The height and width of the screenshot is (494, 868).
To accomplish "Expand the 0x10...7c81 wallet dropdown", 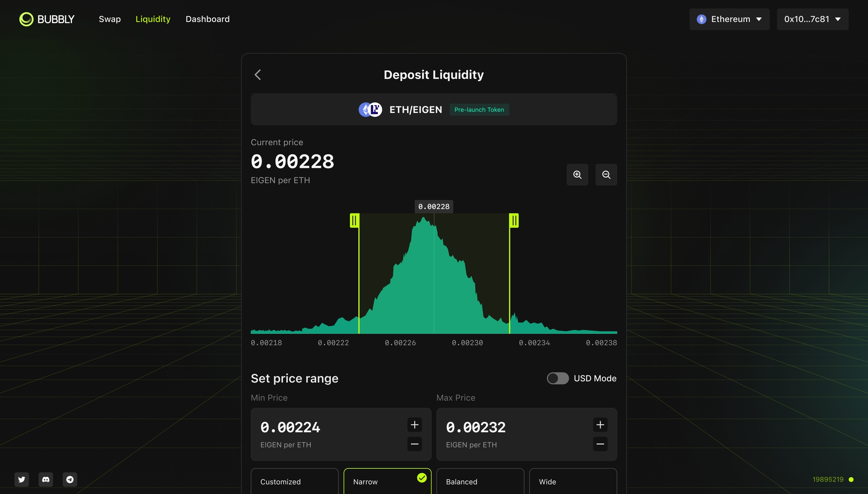I will (812, 19).
